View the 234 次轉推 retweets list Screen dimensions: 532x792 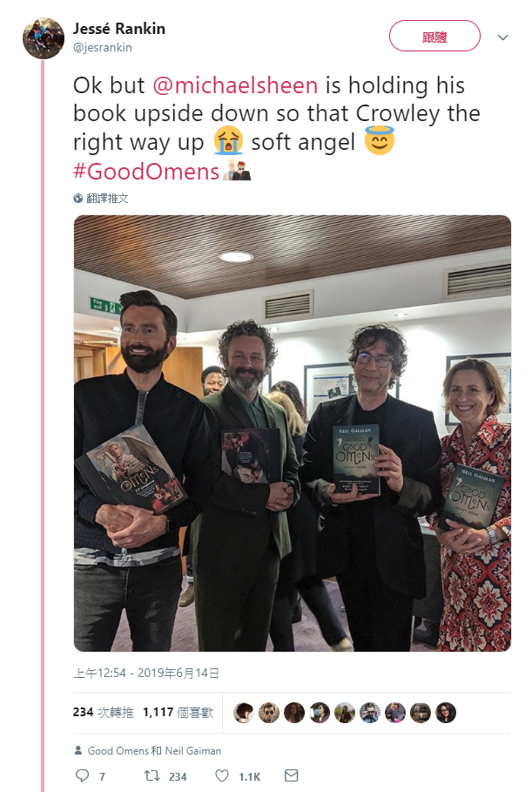[x=103, y=712]
